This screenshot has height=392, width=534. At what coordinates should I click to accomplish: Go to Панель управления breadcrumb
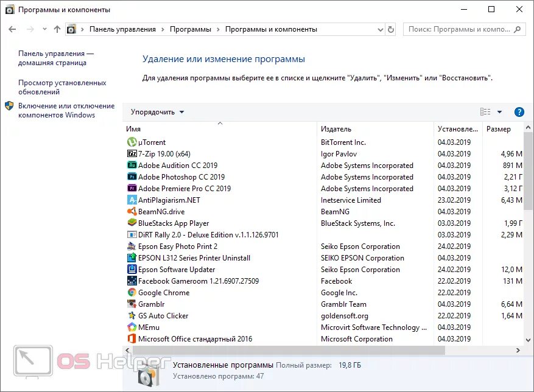coord(122,29)
